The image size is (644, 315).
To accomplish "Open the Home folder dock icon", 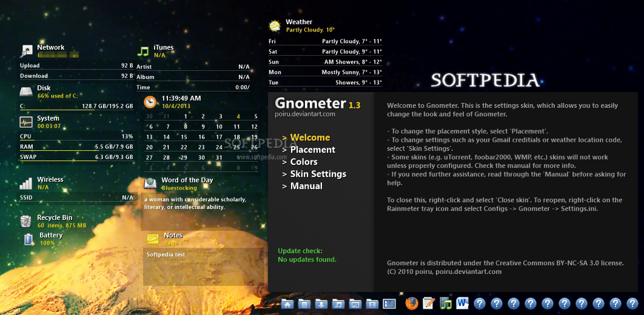I will (x=287, y=303).
